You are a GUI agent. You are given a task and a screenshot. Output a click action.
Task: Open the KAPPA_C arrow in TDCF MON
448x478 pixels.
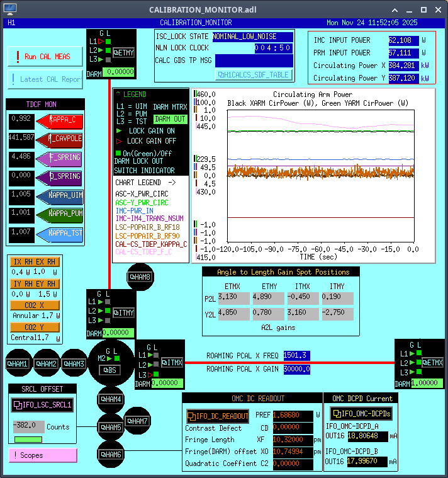tap(60, 120)
